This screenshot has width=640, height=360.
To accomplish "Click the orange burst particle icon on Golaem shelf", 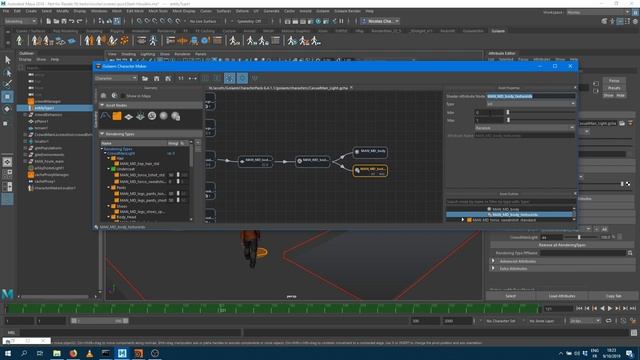I will tap(124, 40).
